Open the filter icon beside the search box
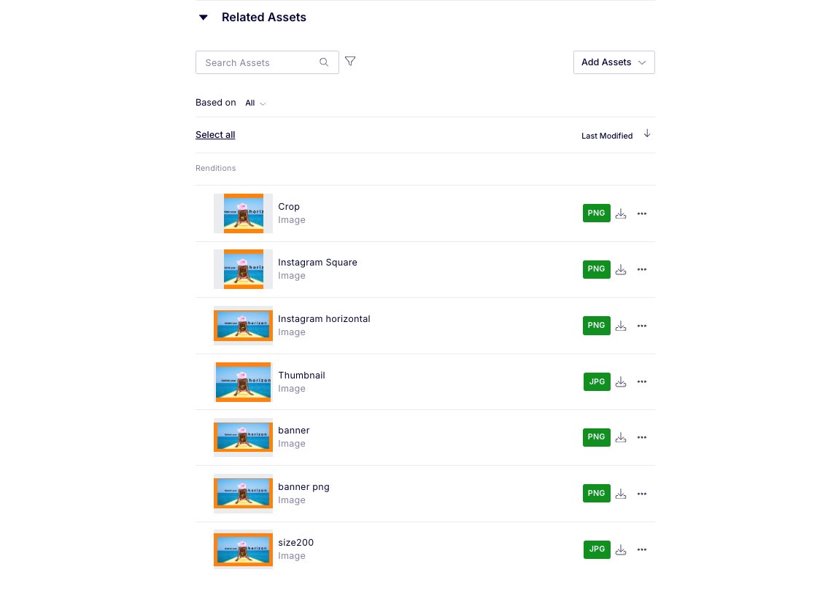Image resolution: width=828 pixels, height=589 pixels. coord(349,61)
